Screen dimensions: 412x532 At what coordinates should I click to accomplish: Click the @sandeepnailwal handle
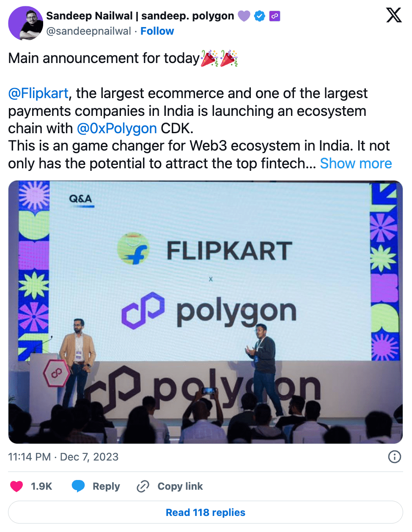[x=88, y=31]
